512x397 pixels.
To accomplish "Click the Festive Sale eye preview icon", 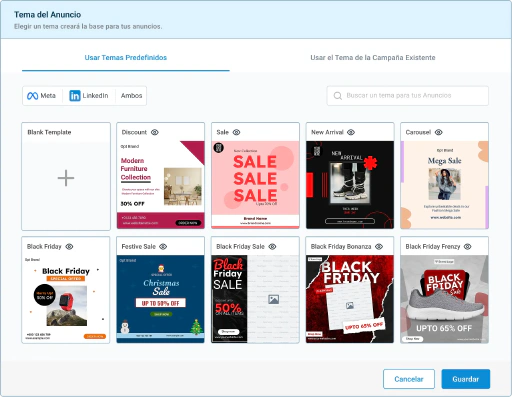I will pos(163,247).
